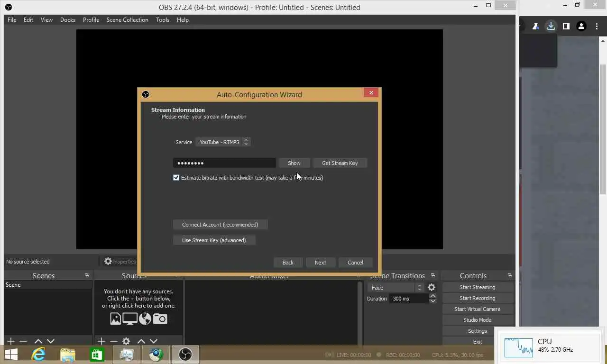Screen dimensions: 607x364
Task: Open the File menu
Action: 12,20
